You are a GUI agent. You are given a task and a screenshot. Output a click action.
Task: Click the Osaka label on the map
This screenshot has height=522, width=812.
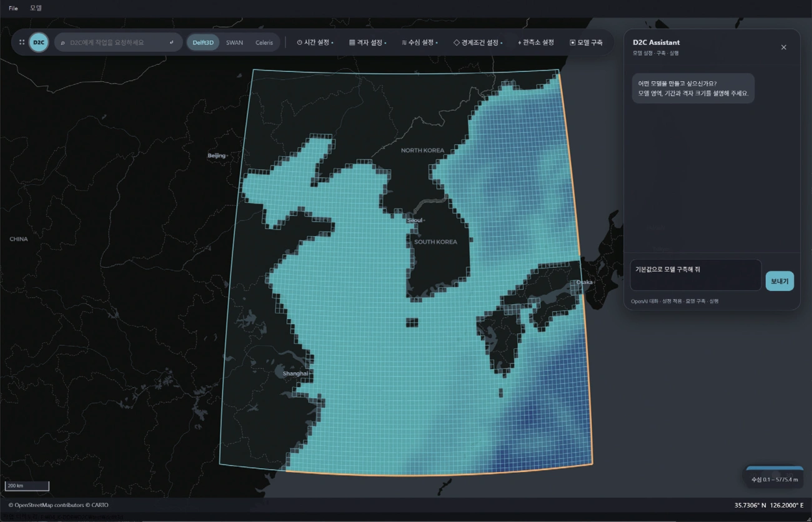(584, 282)
